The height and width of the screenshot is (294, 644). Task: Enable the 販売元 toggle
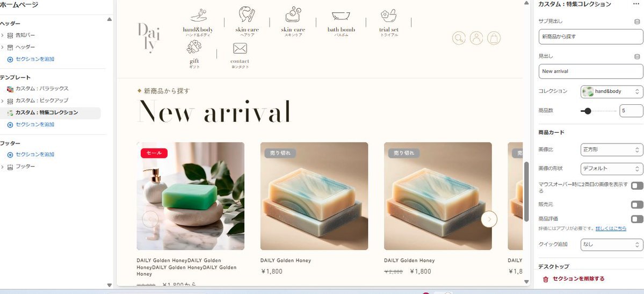click(637, 204)
